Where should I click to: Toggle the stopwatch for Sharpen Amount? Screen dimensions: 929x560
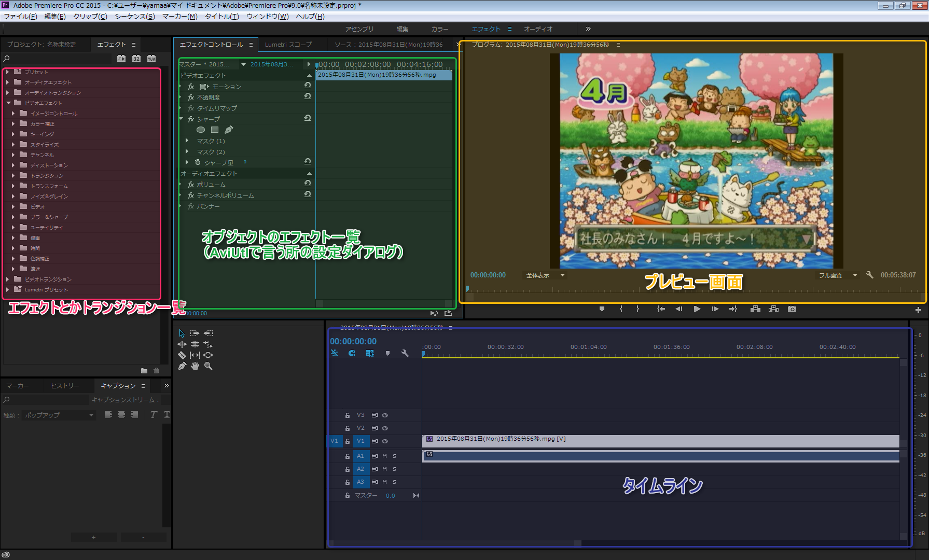[198, 162]
